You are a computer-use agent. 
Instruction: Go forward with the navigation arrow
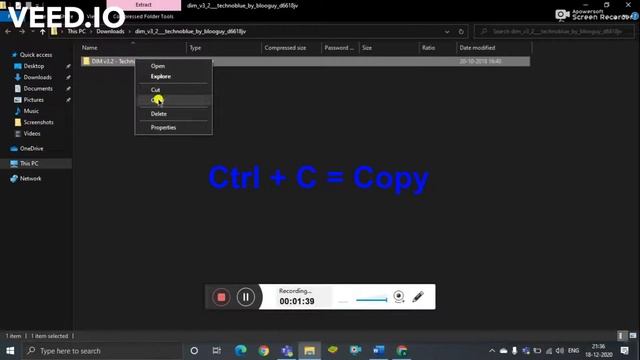click(x=22, y=31)
